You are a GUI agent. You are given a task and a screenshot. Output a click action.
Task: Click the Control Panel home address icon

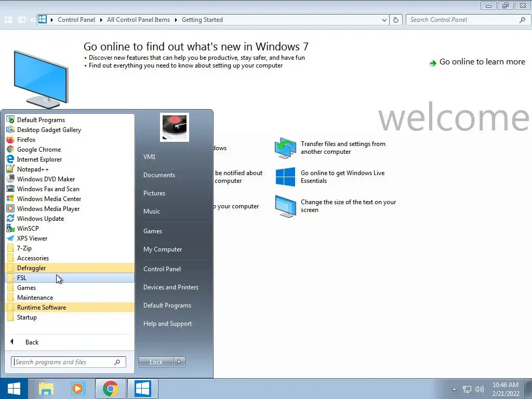coord(43,19)
